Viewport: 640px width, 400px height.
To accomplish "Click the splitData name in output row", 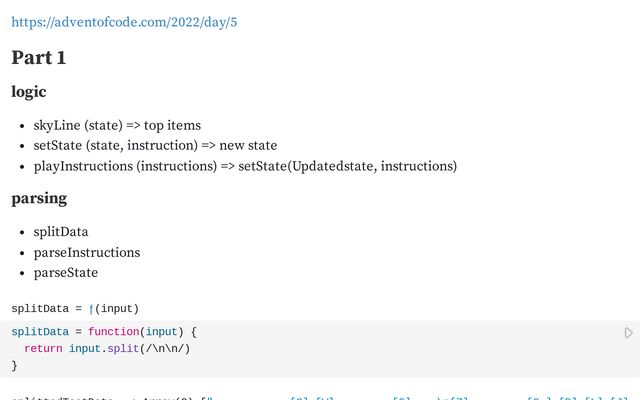I will pos(39,308).
